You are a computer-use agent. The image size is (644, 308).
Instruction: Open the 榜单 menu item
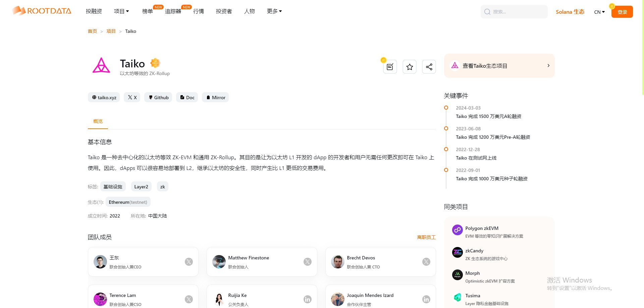148,11
